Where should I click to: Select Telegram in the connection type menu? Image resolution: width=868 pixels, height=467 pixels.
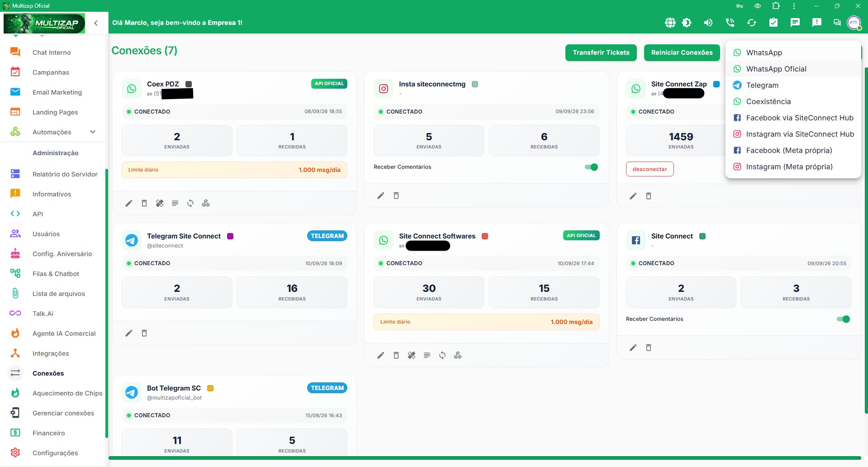[793, 85]
